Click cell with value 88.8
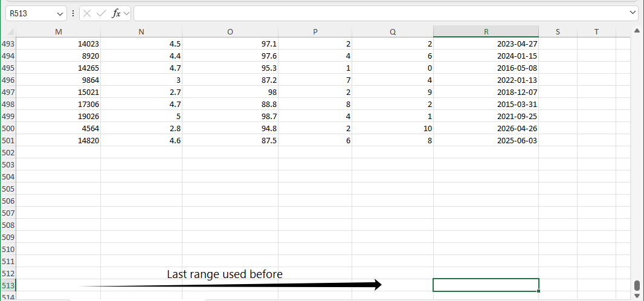 [230, 105]
